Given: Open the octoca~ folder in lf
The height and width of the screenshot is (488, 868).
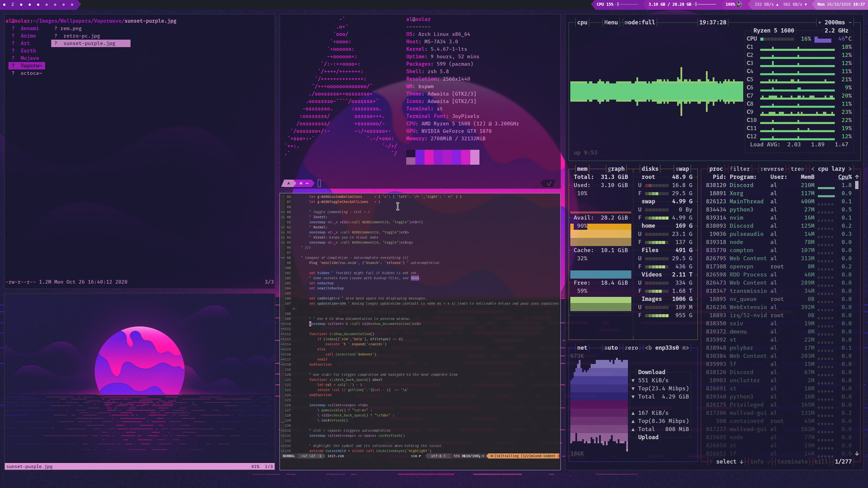Looking at the screenshot, I should 31,73.
